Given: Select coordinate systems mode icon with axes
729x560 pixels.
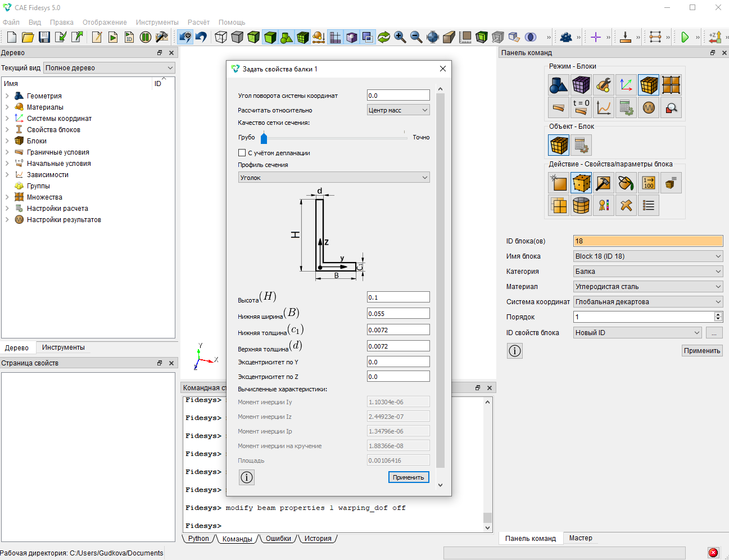Looking at the screenshot, I should coord(626,85).
